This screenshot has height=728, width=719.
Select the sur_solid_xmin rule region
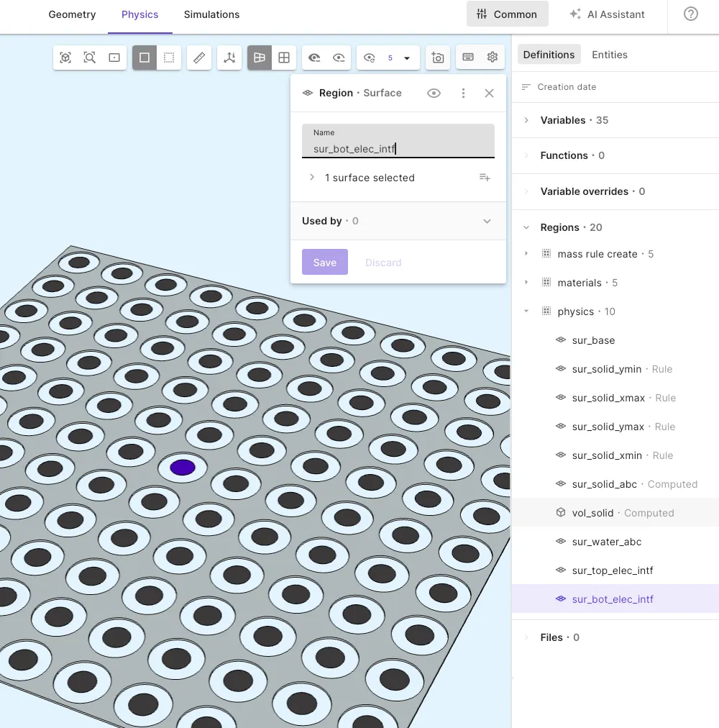tap(615, 455)
